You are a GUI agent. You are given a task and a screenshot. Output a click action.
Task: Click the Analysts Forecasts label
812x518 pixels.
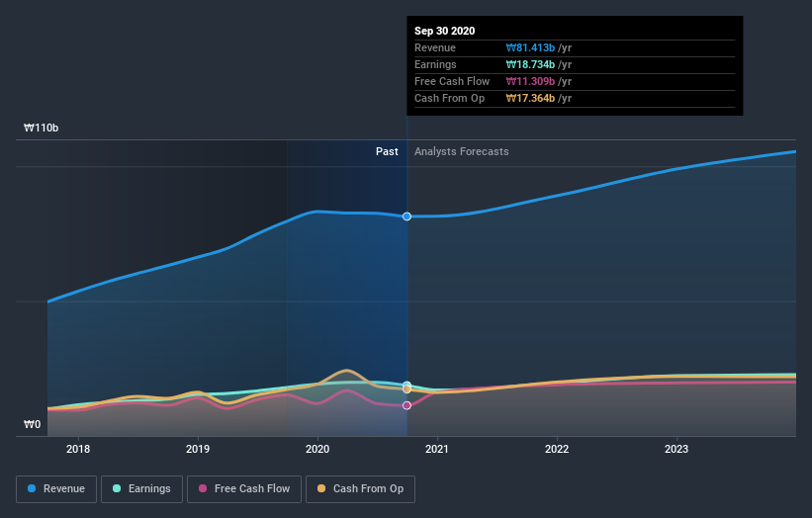coord(462,151)
